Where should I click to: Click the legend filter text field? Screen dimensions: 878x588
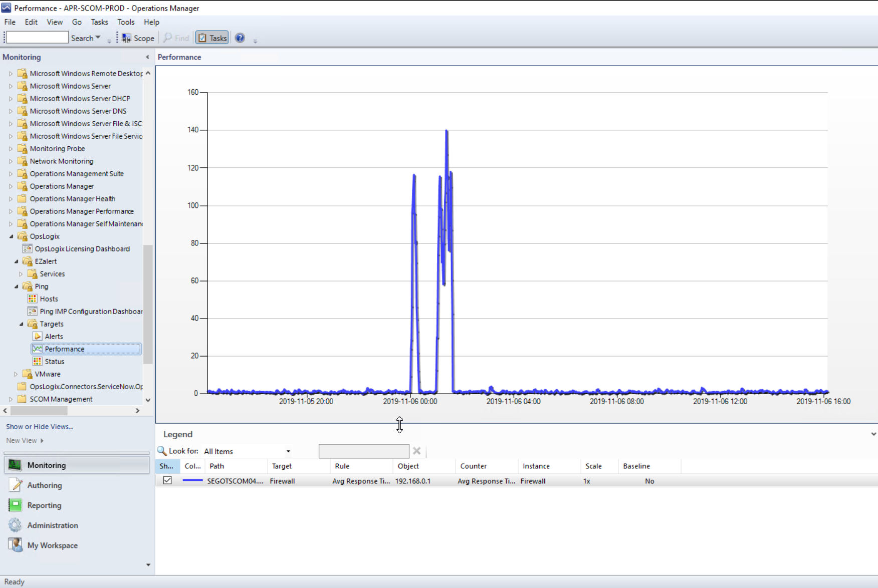363,451
